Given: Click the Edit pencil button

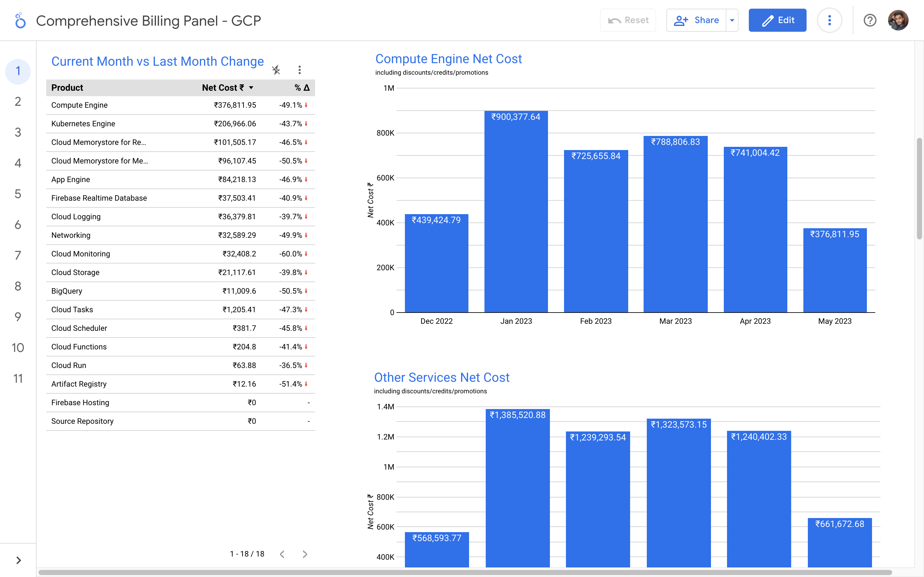Looking at the screenshot, I should (777, 20).
